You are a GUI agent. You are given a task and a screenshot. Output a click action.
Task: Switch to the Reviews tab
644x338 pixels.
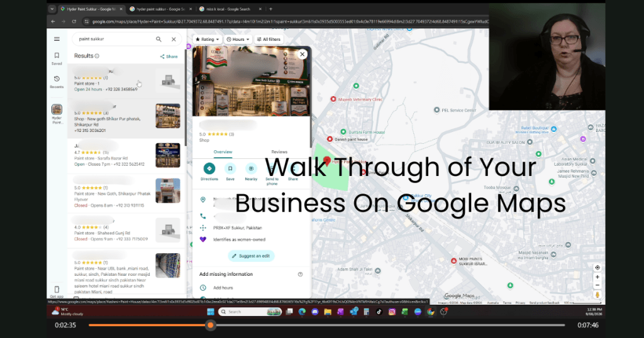(279, 152)
